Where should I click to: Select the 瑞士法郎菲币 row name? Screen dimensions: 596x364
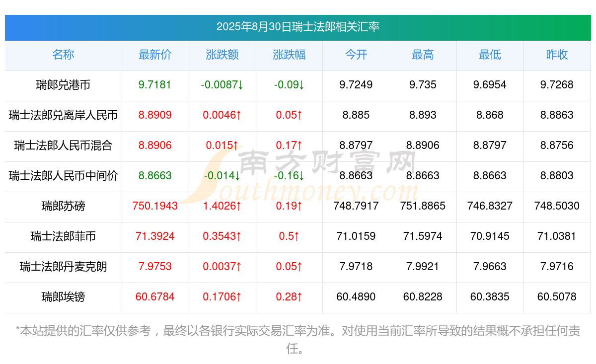tap(63, 236)
